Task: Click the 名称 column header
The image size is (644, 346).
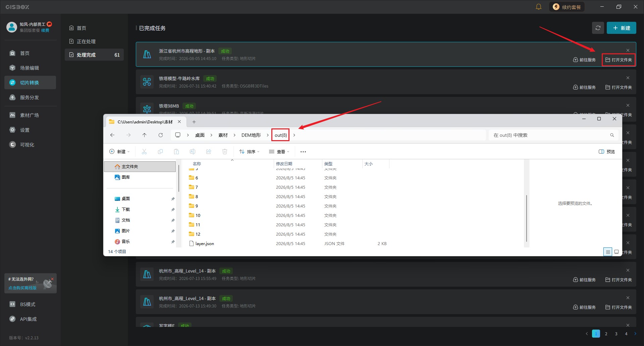Action: coord(197,164)
